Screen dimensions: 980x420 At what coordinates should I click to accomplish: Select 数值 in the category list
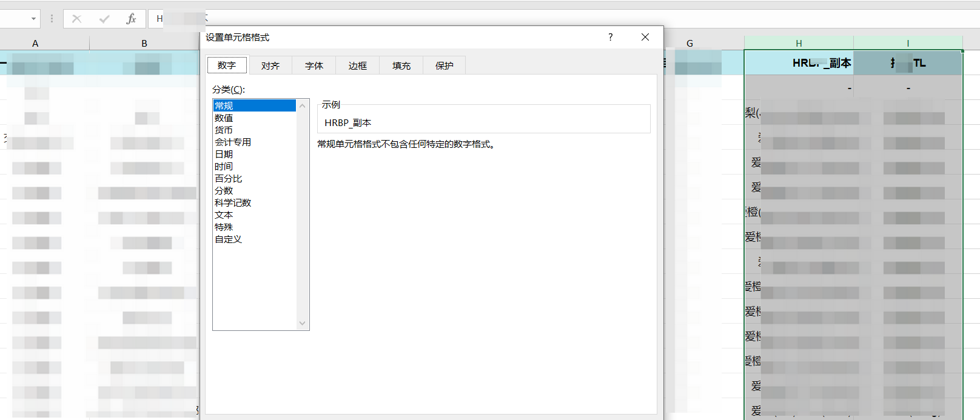point(224,118)
